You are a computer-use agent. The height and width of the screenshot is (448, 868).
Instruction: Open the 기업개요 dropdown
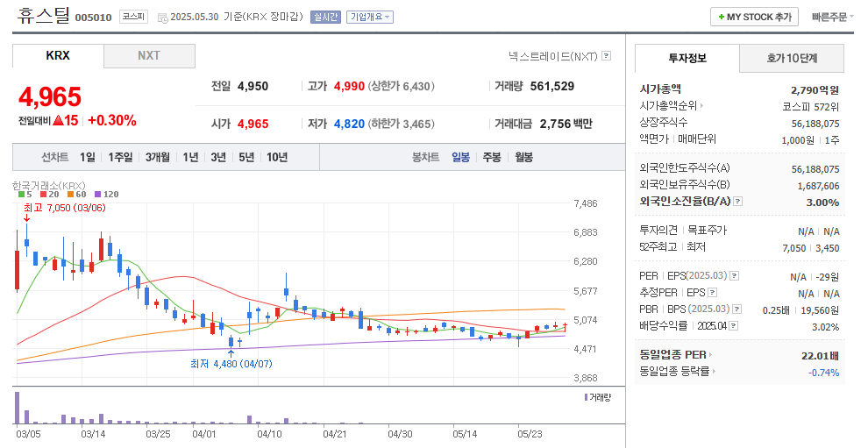coord(370,18)
